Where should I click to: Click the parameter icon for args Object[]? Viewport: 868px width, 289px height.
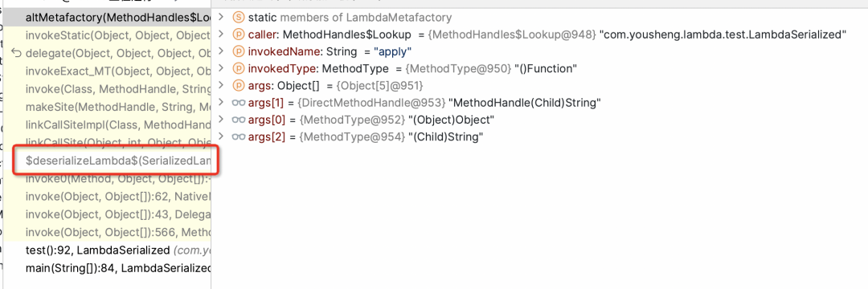click(239, 86)
